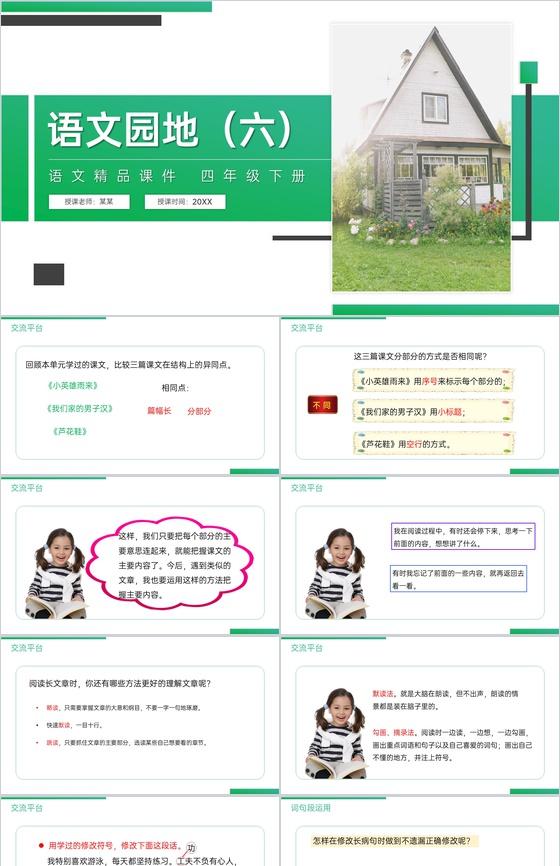This screenshot has height=866, width=560.
Task: Click the girl image beside pink speech bubble
Action: (56, 573)
